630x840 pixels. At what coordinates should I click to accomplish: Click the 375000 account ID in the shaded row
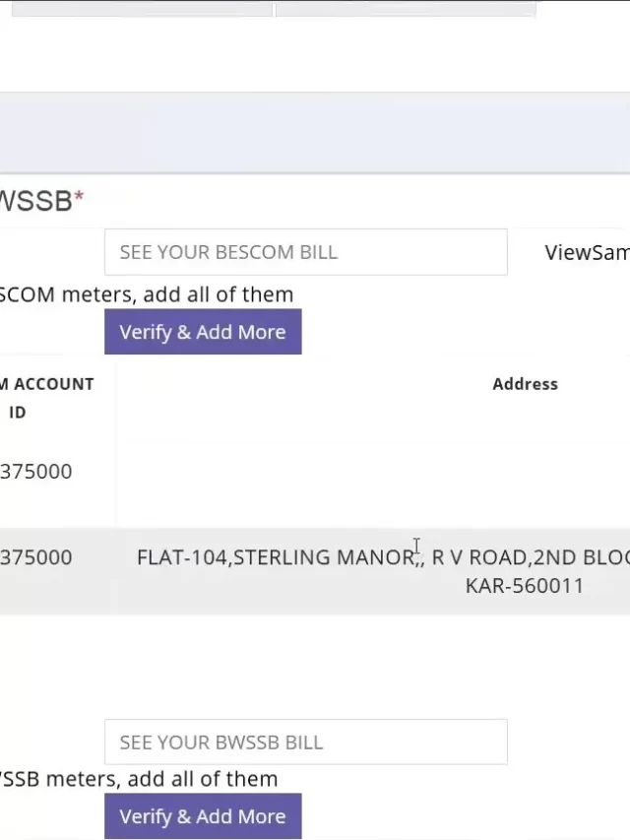click(35, 557)
